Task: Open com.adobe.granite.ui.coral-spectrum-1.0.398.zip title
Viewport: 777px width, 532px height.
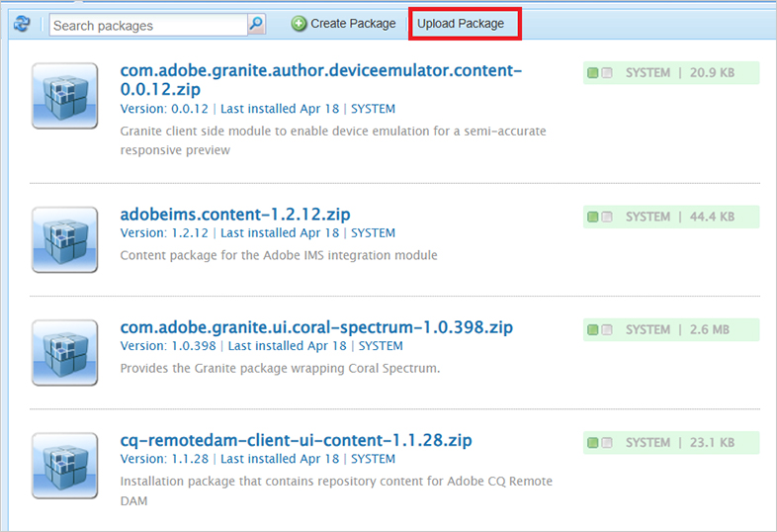Action: [x=316, y=327]
